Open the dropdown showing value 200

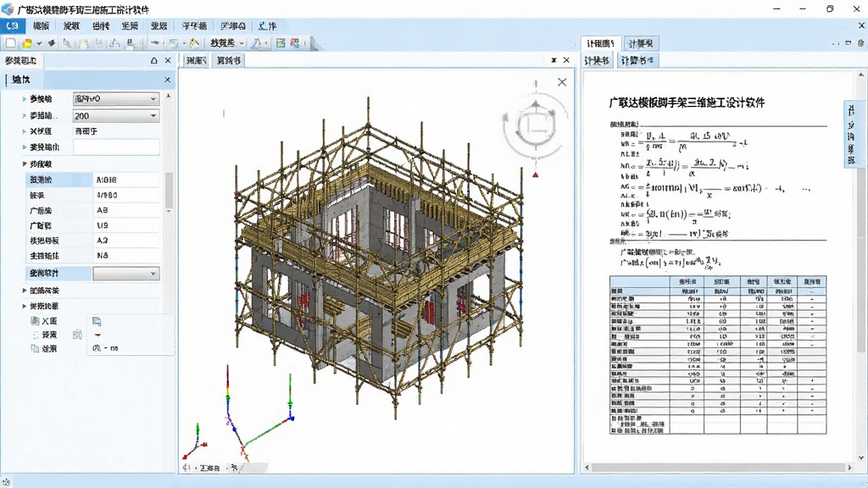coord(116,115)
